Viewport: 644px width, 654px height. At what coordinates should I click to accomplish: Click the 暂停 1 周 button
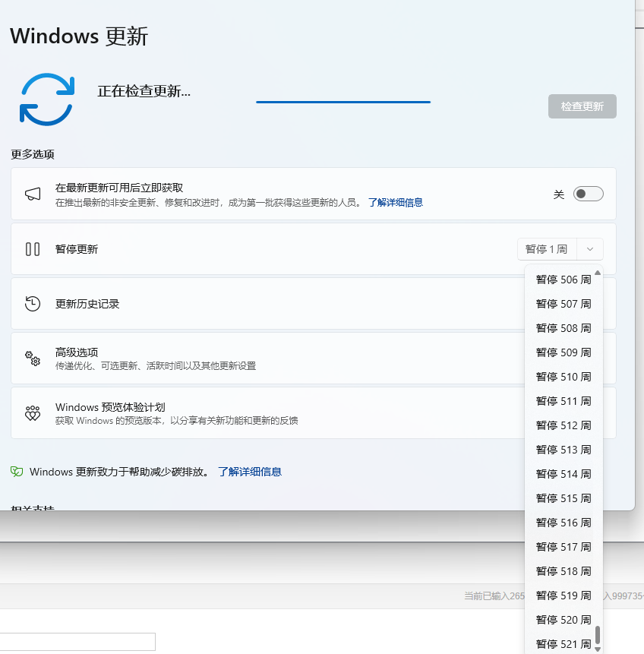click(547, 249)
